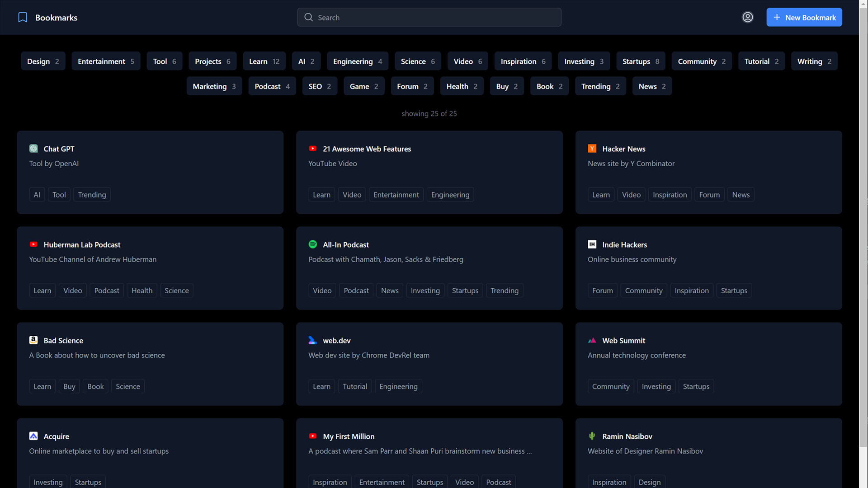Select Startups filter chip in tag bar
This screenshot has width=868, height=488.
(641, 61)
